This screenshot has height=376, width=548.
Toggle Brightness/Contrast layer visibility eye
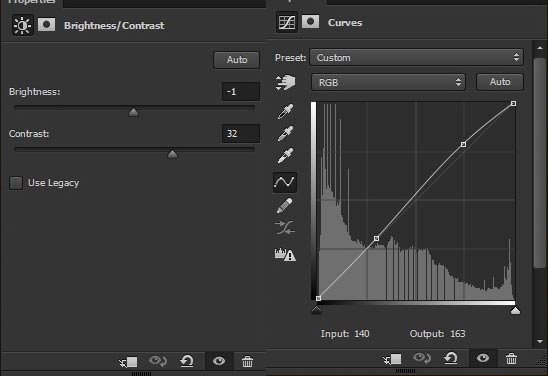[x=219, y=361]
